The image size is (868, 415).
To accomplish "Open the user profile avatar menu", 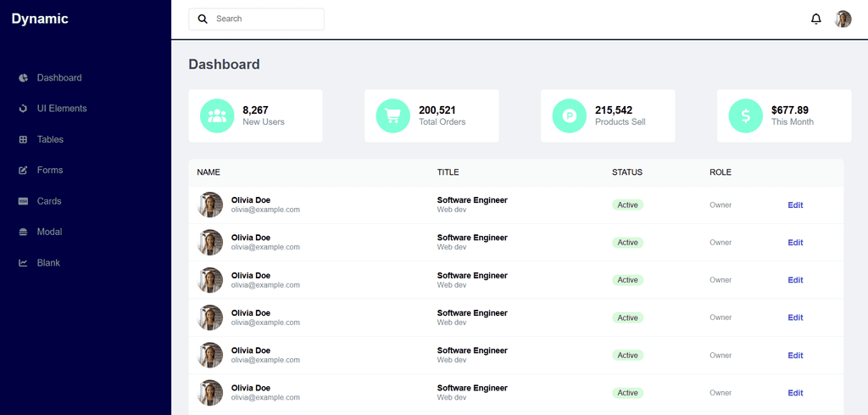I will tap(843, 19).
